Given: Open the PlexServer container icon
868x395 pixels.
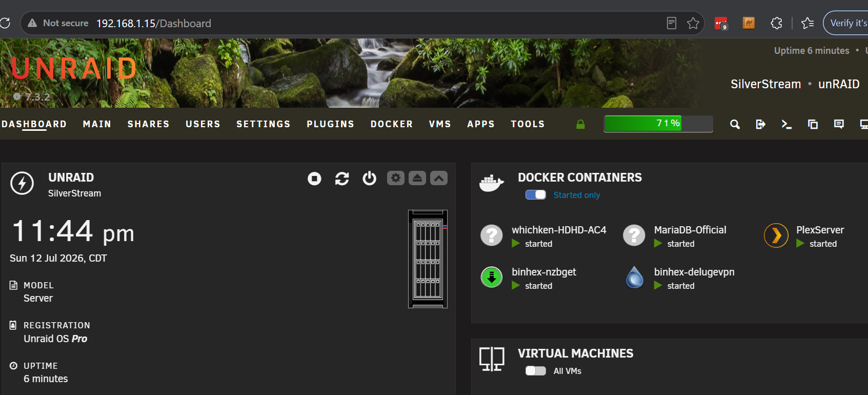Looking at the screenshot, I should [x=776, y=235].
